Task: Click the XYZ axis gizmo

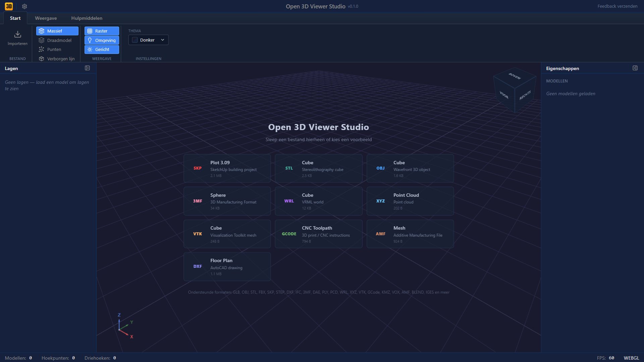Action: click(125, 326)
